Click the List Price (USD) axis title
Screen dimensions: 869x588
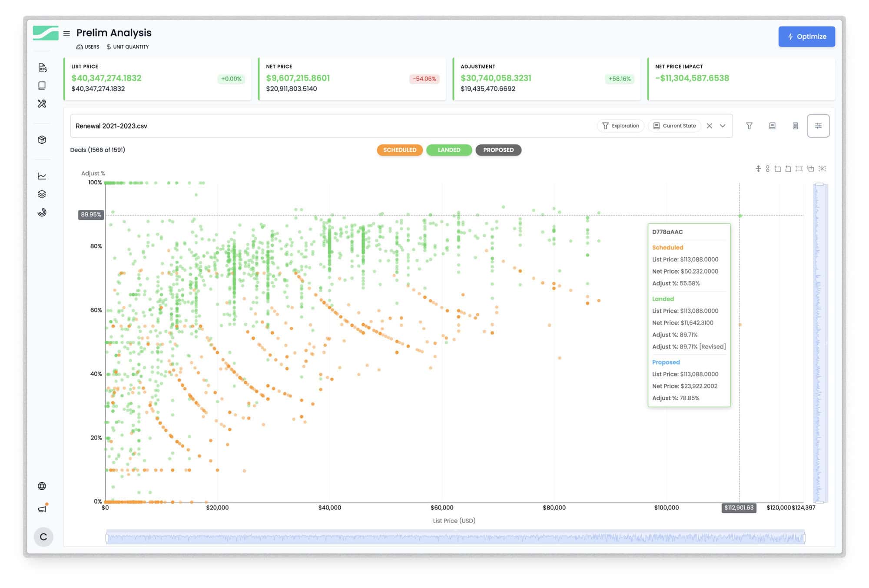tap(454, 521)
